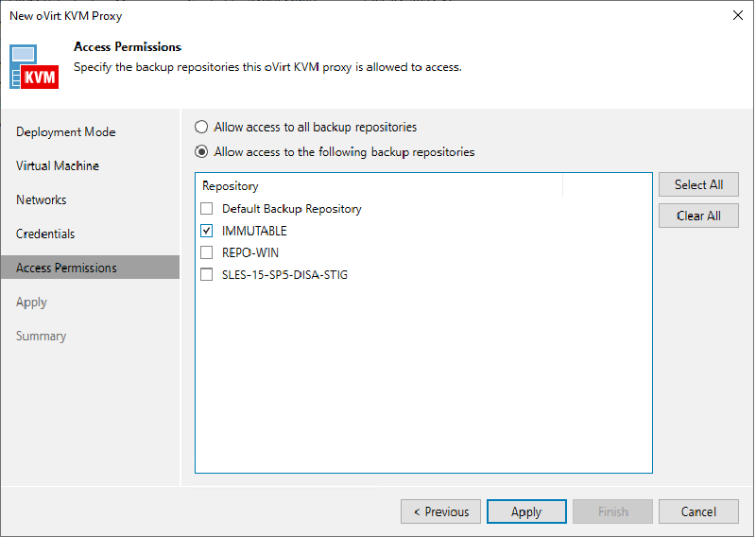Select Allow access to the following backup repositories

point(201,152)
